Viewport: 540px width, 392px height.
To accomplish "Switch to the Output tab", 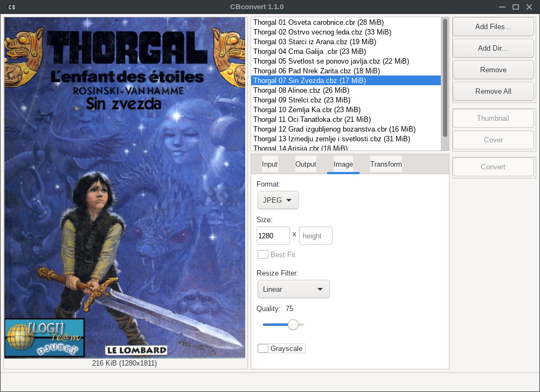I will 306,164.
